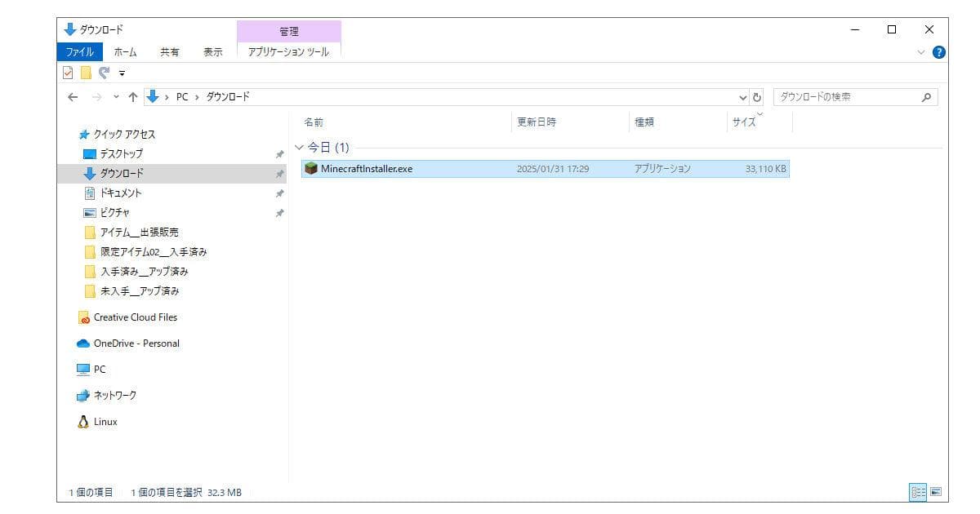Image resolution: width=980 pixels, height=514 pixels.
Task: Click the pin icon beside ドキュメント
Action: pyautogui.click(x=280, y=193)
